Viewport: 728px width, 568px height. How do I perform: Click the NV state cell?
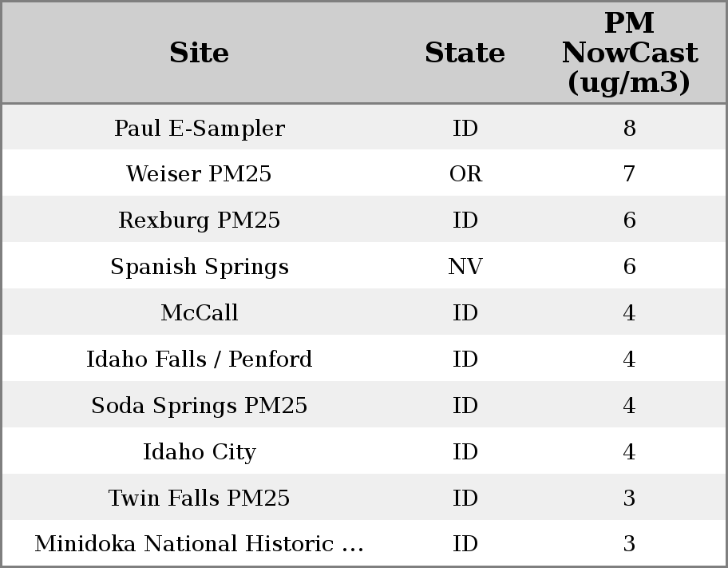[x=465, y=267]
